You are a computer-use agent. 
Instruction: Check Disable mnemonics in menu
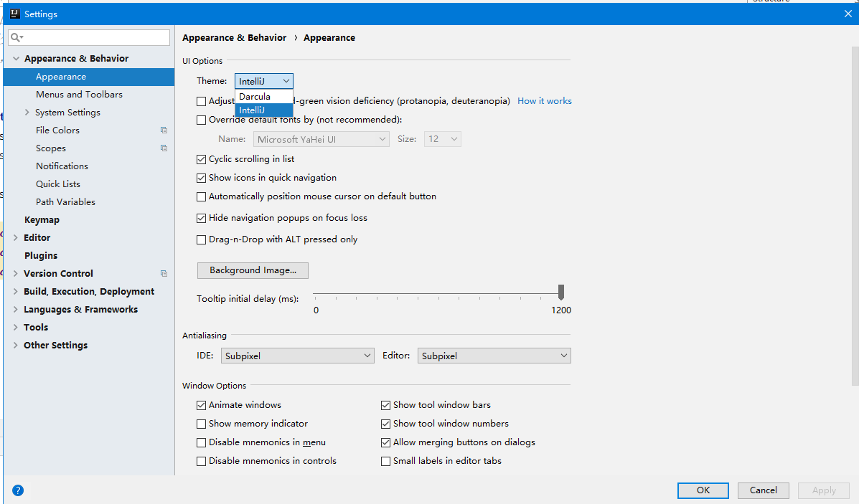tap(201, 443)
